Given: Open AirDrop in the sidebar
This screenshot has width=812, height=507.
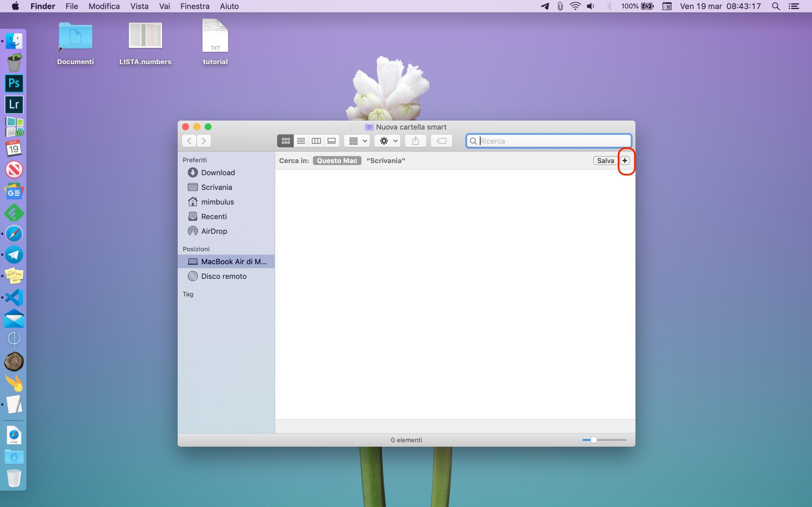Looking at the screenshot, I should pyautogui.click(x=214, y=231).
